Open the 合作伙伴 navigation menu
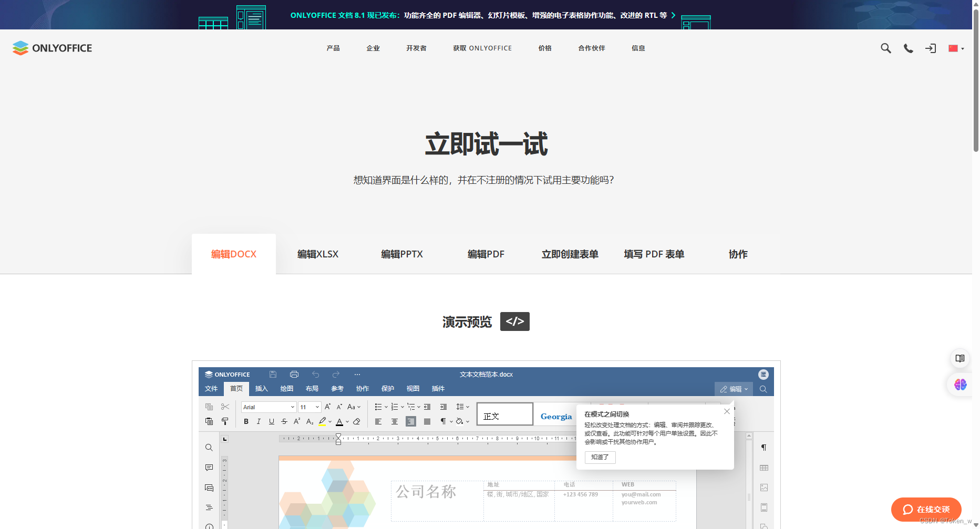 tap(592, 48)
